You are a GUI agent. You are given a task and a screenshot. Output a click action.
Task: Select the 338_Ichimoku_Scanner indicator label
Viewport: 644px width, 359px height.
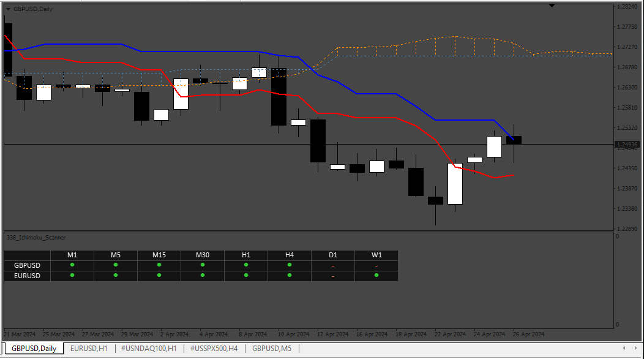tap(36, 238)
